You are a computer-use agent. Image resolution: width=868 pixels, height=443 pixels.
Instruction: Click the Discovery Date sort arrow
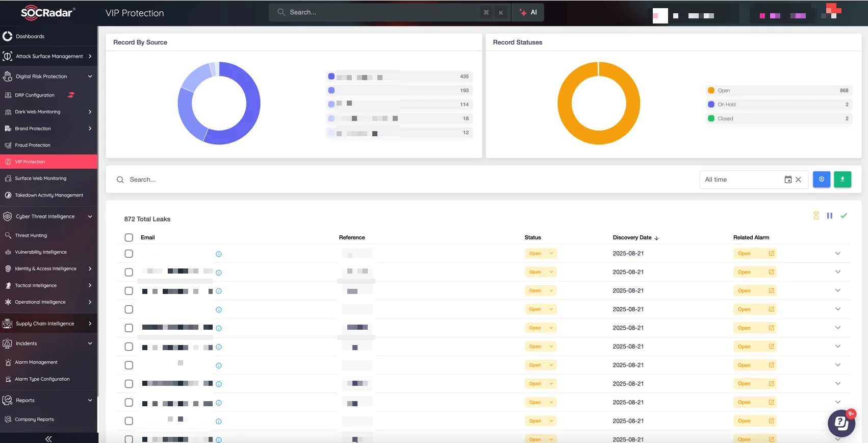[656, 238]
